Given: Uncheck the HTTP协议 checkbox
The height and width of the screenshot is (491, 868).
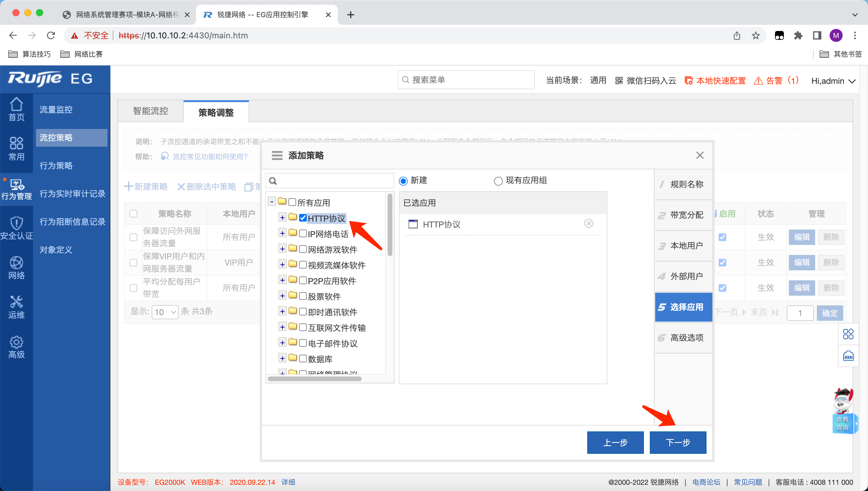Looking at the screenshot, I should pyautogui.click(x=303, y=218).
